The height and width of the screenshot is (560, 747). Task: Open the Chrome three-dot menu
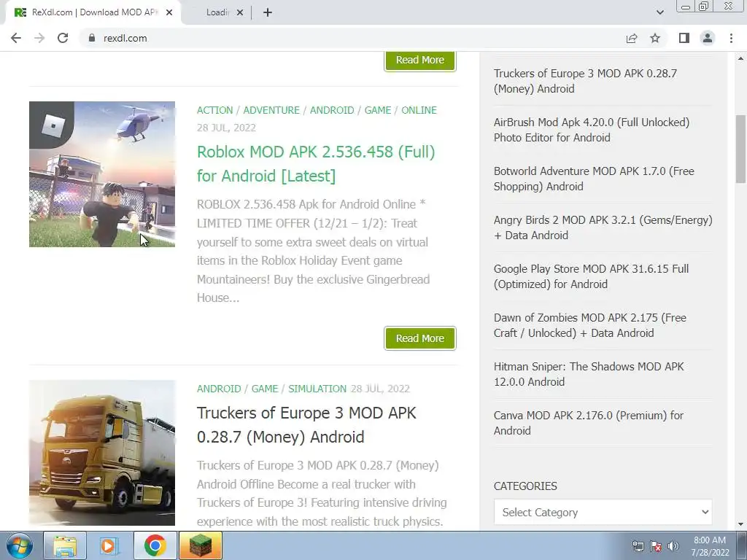[731, 38]
